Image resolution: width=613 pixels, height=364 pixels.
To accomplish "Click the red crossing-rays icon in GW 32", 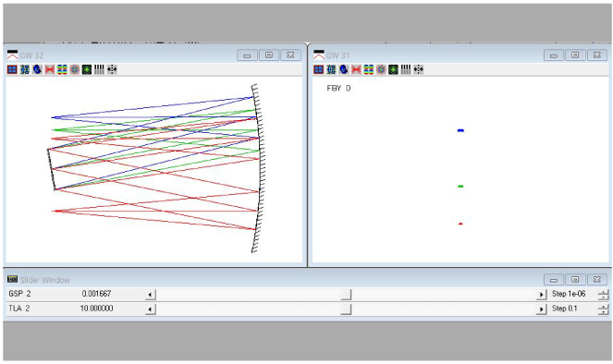I will pos(50,69).
